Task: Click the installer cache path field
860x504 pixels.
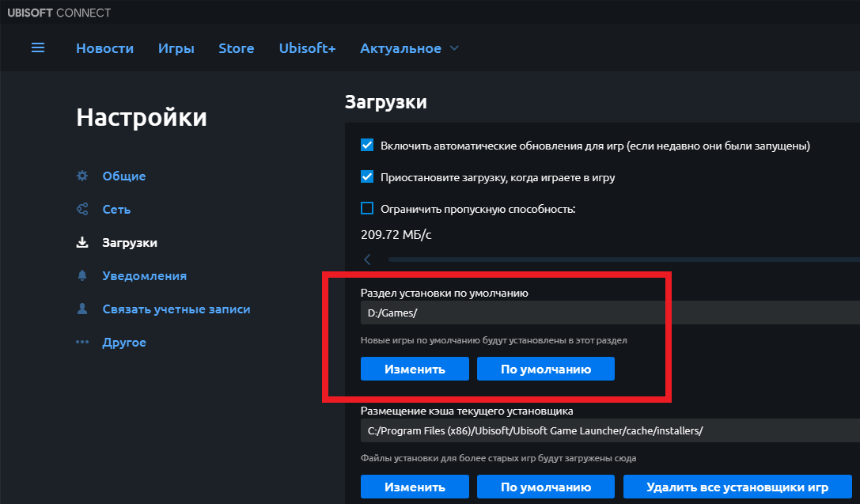Action: click(610, 430)
